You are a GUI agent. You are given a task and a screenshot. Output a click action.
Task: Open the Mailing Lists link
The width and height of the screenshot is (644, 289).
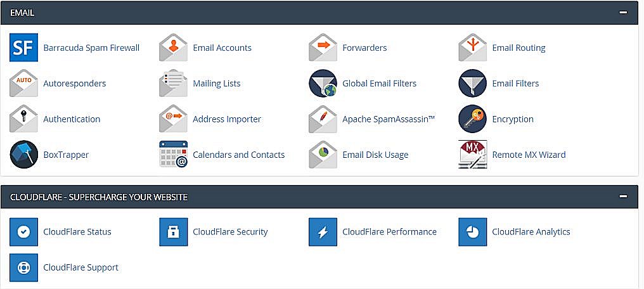pyautogui.click(x=216, y=84)
